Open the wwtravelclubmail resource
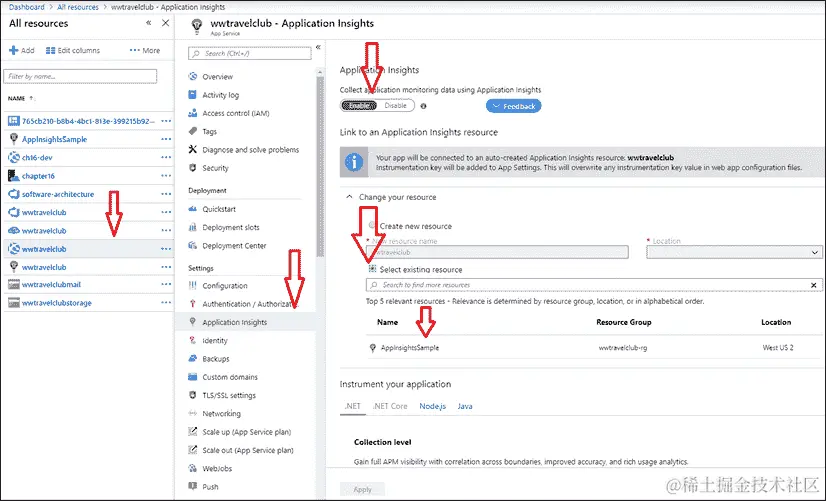 point(51,284)
